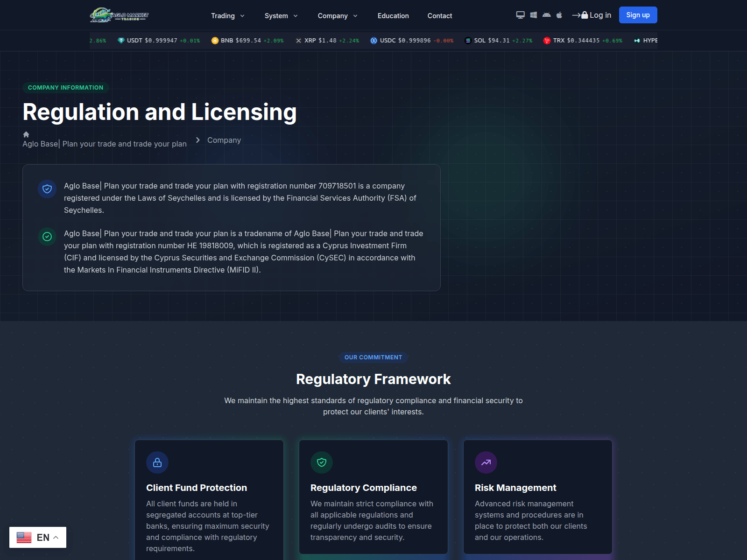Expand the Company dropdown menu
Screen dimensions: 747x560
tap(338, 16)
